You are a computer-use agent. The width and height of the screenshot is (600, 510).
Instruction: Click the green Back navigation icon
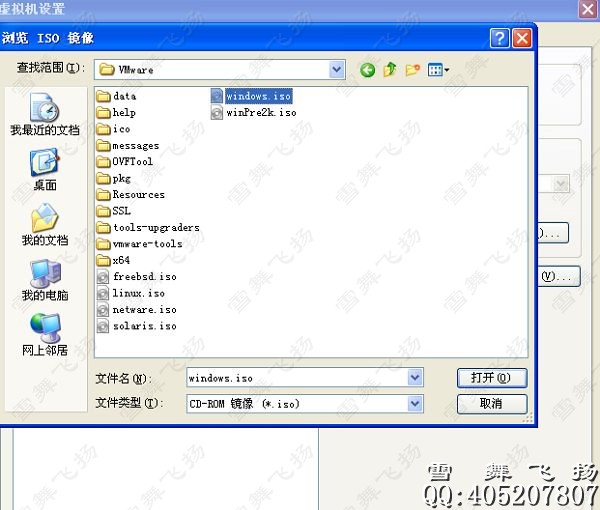click(367, 70)
